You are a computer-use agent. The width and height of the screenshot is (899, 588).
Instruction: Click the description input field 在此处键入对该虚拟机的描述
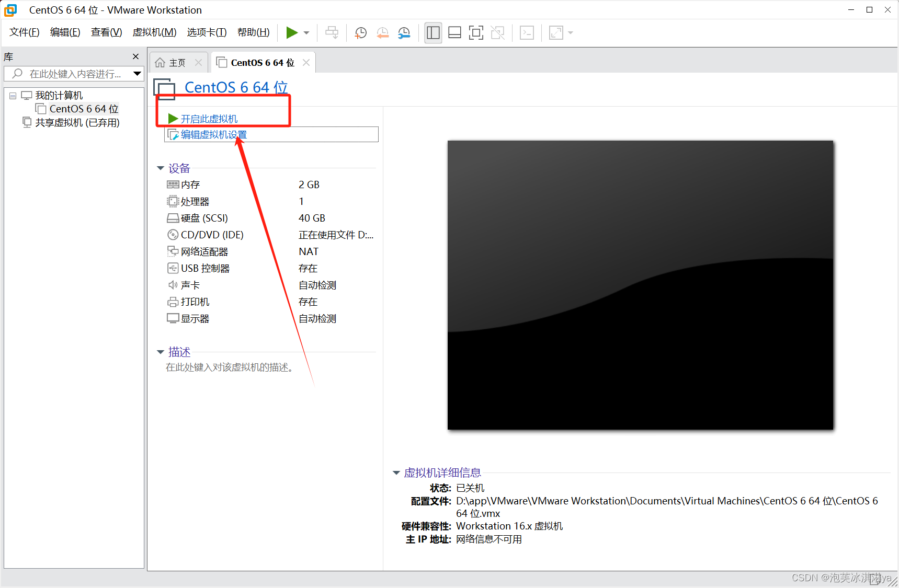pyautogui.click(x=229, y=367)
